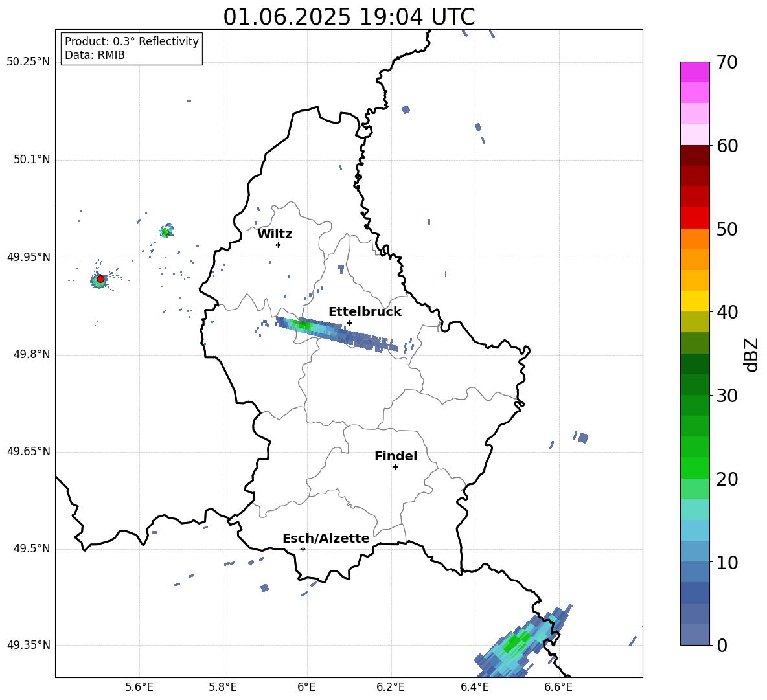Screen dimensions: 767x700
Task: Click the Wiltz station cross marker
Action: pyautogui.click(x=279, y=245)
